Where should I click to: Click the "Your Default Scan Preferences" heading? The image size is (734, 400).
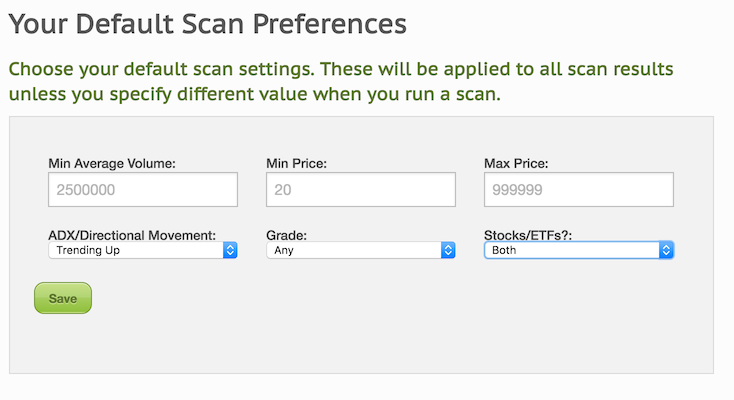(207, 23)
